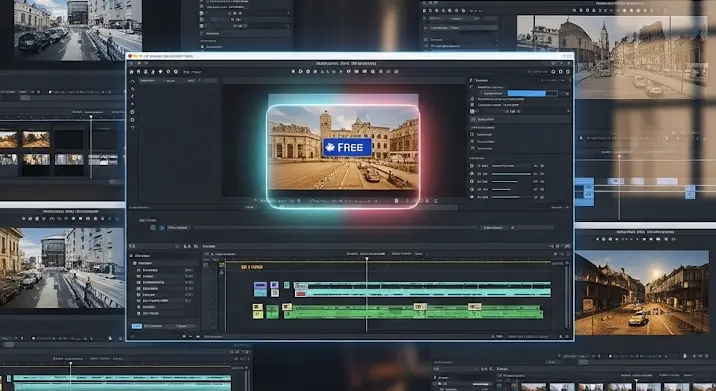Select the small purple clip beside the blue clip

[274, 285]
